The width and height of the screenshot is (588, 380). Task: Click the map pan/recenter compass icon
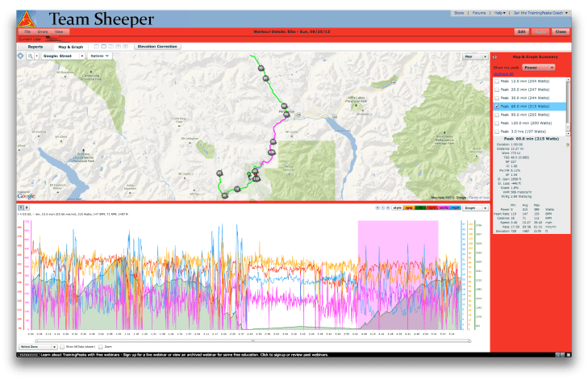coord(21,56)
